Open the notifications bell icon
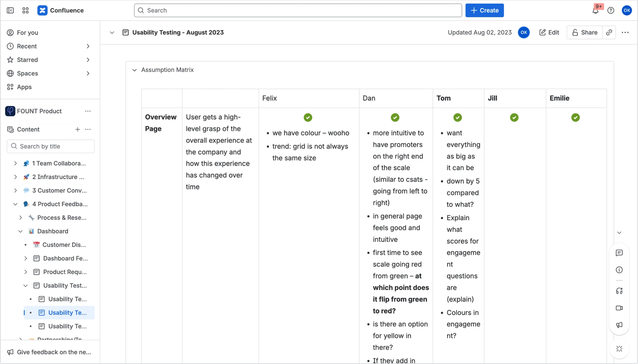 click(596, 11)
